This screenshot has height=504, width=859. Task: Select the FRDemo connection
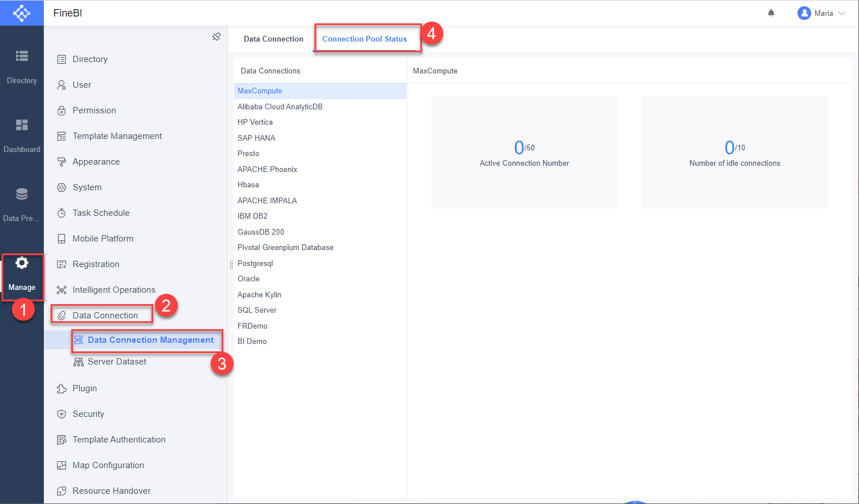click(x=320, y=326)
